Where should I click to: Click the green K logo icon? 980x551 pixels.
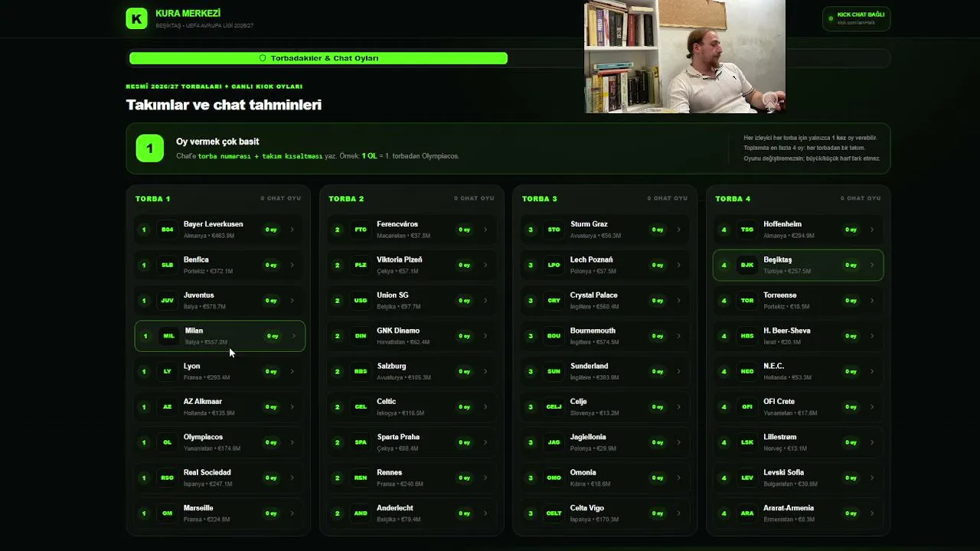[136, 18]
